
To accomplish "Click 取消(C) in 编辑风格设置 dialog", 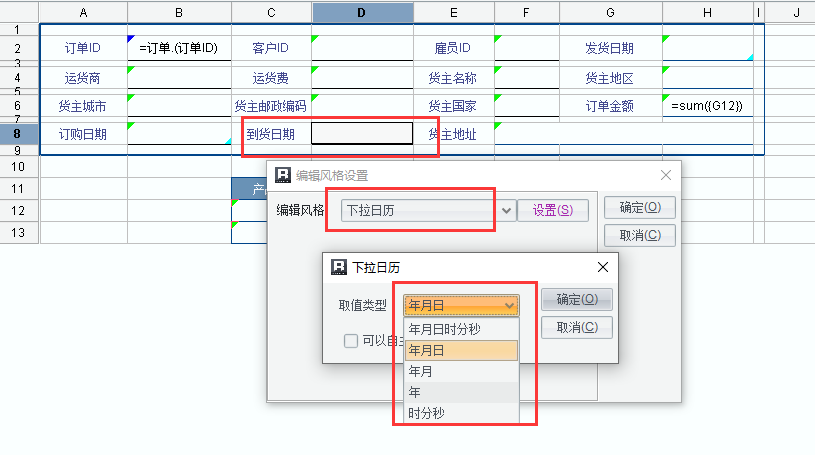I will [x=640, y=236].
